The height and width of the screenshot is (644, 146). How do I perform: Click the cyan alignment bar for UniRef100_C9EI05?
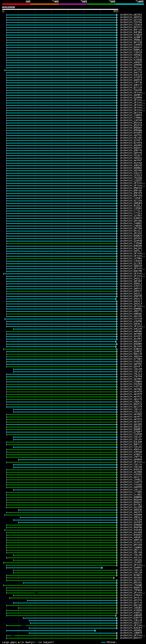coord(72,620)
